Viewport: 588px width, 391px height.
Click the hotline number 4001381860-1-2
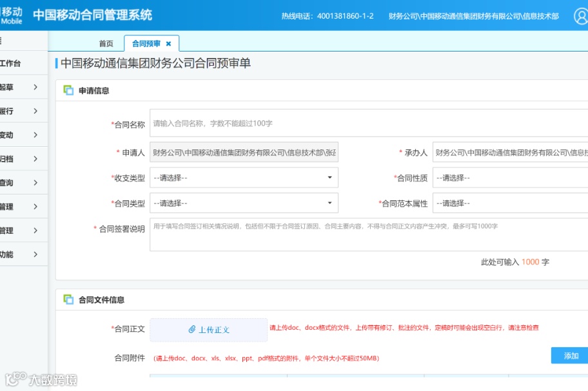(x=346, y=16)
